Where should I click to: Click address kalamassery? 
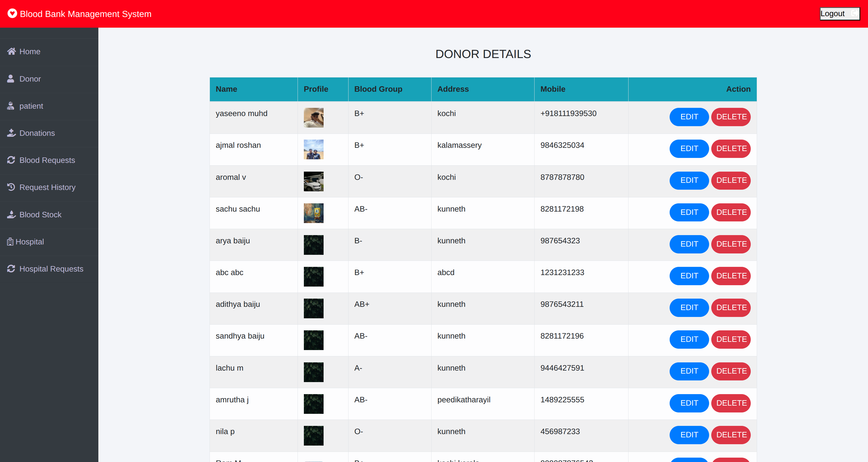[459, 145]
